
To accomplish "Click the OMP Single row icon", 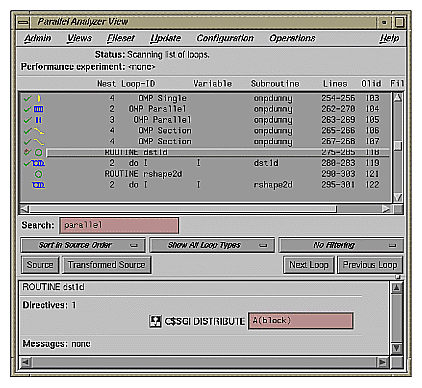I will pyautogui.click(x=39, y=98).
